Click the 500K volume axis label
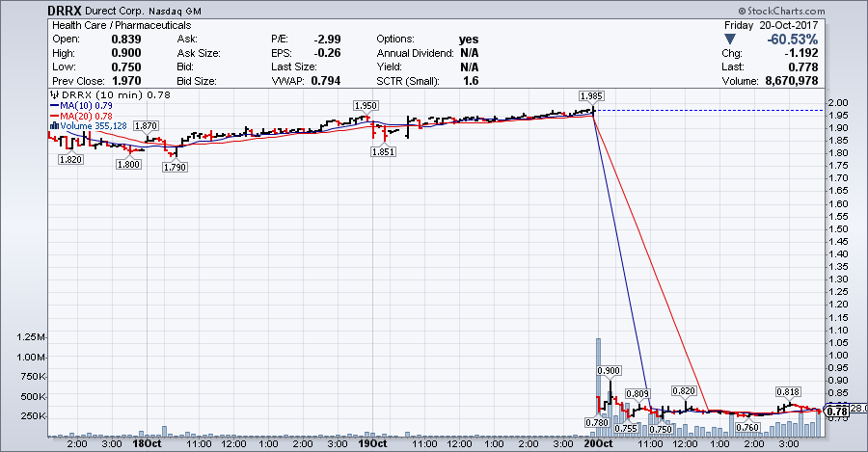868x452 pixels. point(33,397)
